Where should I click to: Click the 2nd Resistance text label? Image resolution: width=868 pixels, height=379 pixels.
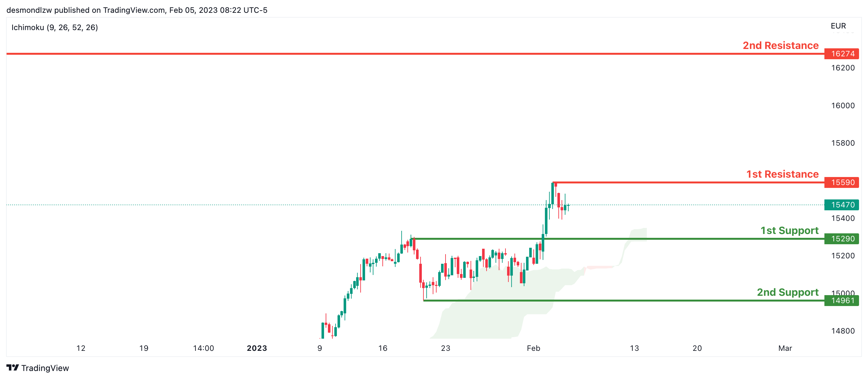780,45
